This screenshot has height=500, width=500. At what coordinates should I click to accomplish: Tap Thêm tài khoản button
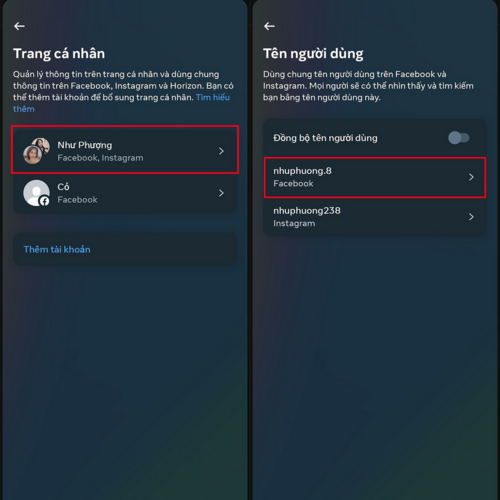(x=125, y=249)
